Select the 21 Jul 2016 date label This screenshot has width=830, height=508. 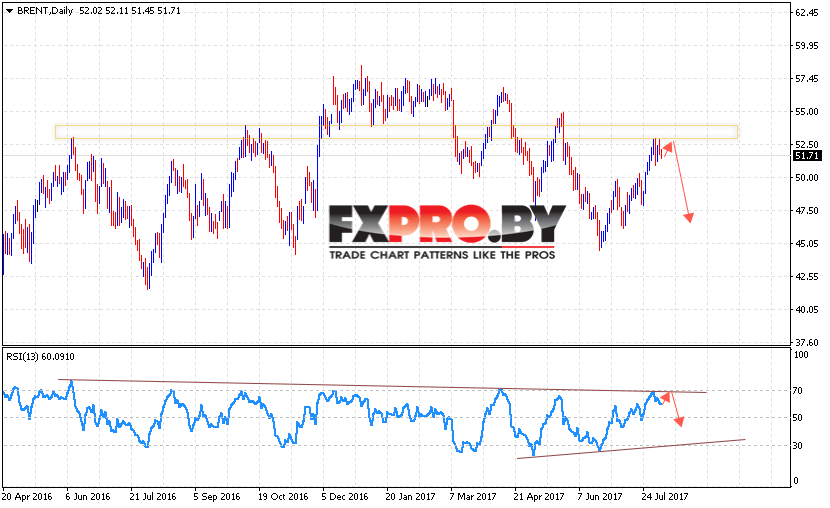point(153,496)
